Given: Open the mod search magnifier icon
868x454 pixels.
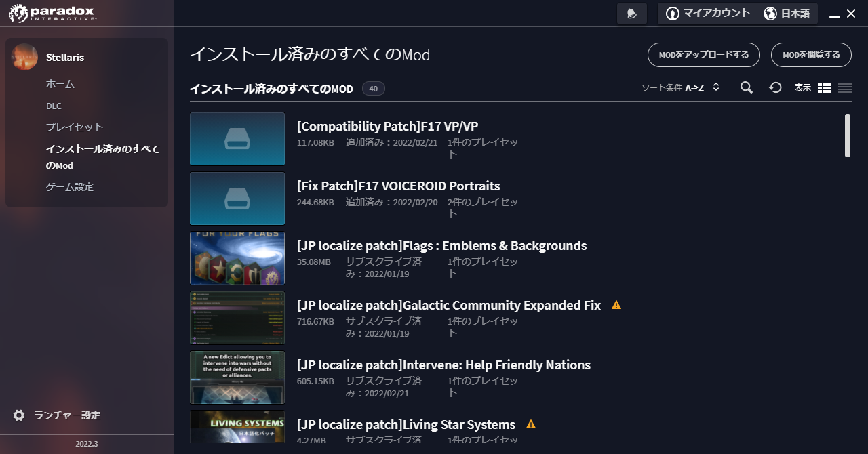Looking at the screenshot, I should (747, 87).
